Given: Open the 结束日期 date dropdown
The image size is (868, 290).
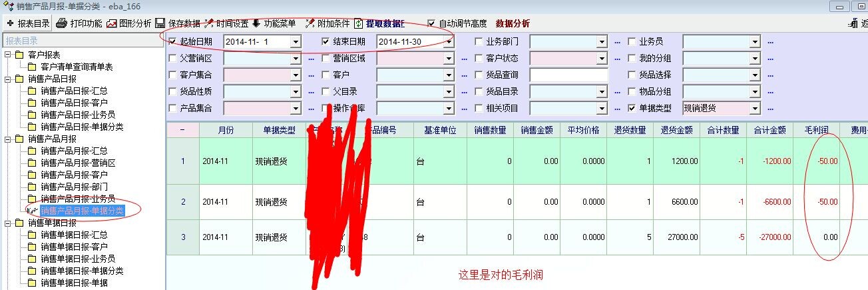Looking at the screenshot, I should (x=449, y=42).
